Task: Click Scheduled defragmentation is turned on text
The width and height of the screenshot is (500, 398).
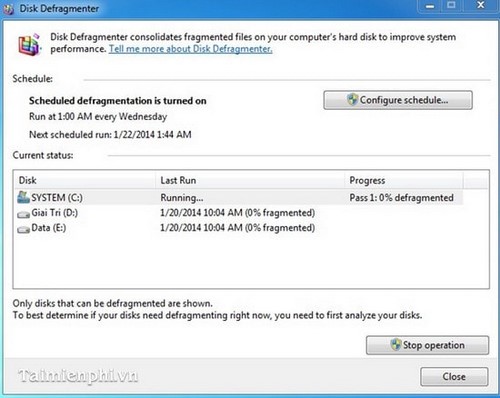Action: pyautogui.click(x=118, y=101)
